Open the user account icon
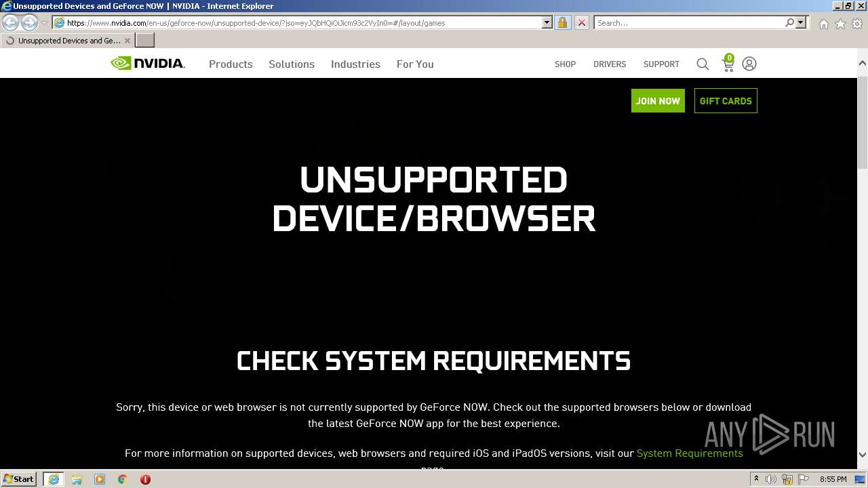This screenshot has width=868, height=488. 749,64
